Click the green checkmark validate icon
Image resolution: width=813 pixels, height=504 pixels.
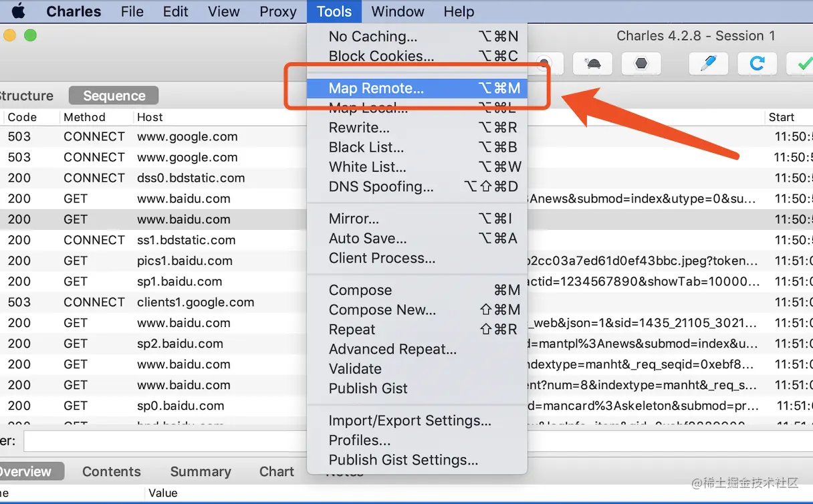[x=800, y=64]
